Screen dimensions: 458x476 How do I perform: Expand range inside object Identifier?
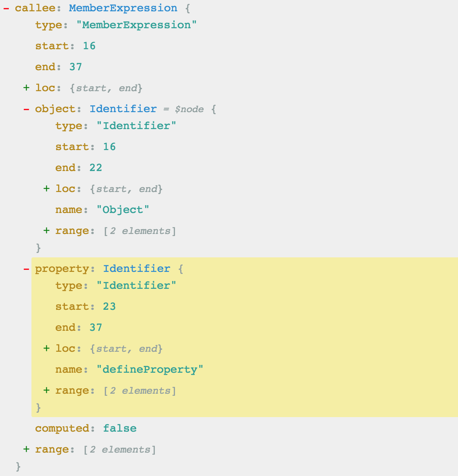click(46, 230)
